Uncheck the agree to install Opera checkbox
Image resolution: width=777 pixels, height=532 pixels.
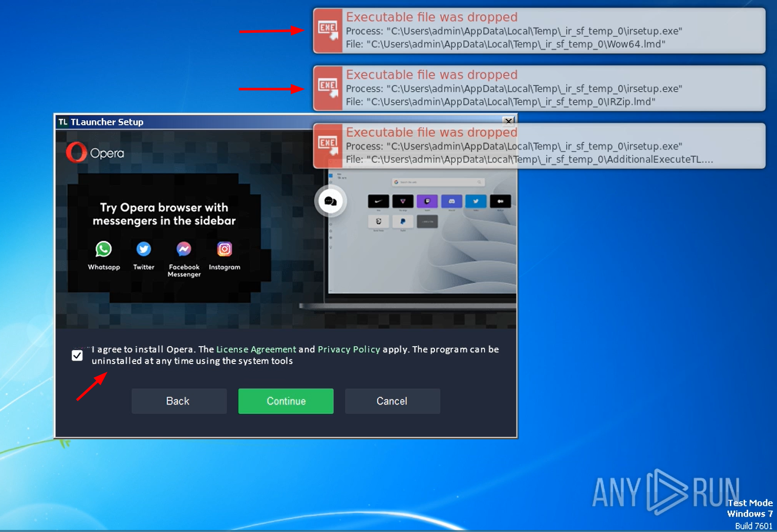[77, 355]
